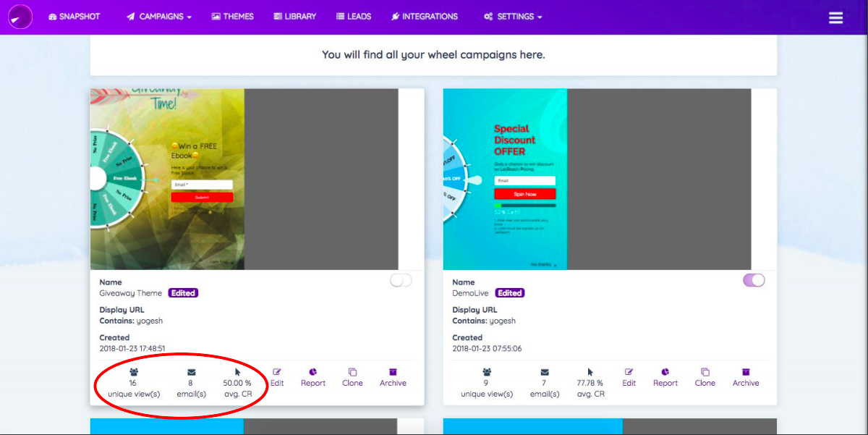Go to the Themes page
The width and height of the screenshot is (868, 435).
tap(233, 16)
